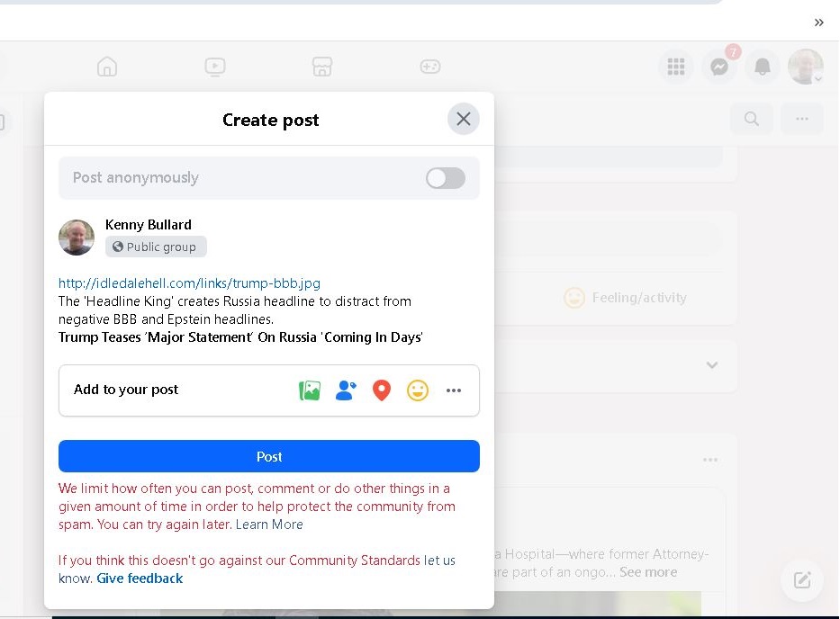This screenshot has height=619, width=840.
Task: Expand the browser toolbar overflow chevron
Action: click(818, 22)
